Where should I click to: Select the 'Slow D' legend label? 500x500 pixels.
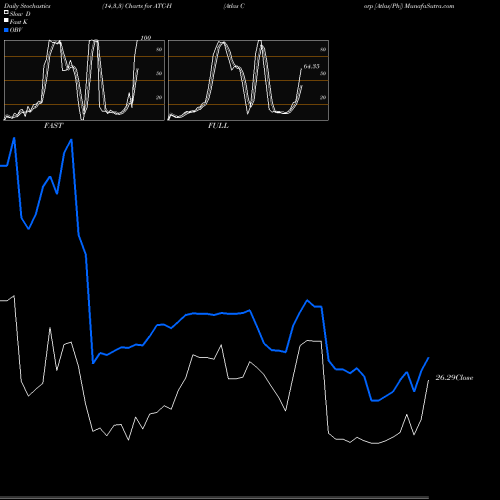[x=20, y=14]
